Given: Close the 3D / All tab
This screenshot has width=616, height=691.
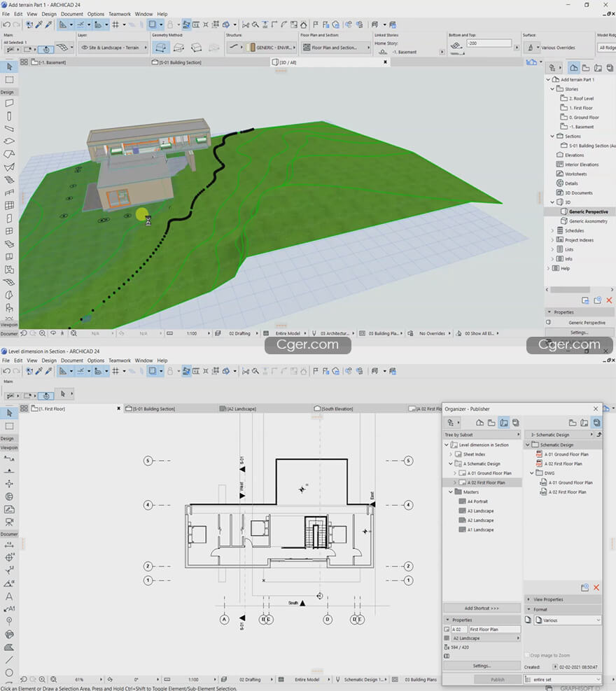Looking at the screenshot, I should [385, 62].
